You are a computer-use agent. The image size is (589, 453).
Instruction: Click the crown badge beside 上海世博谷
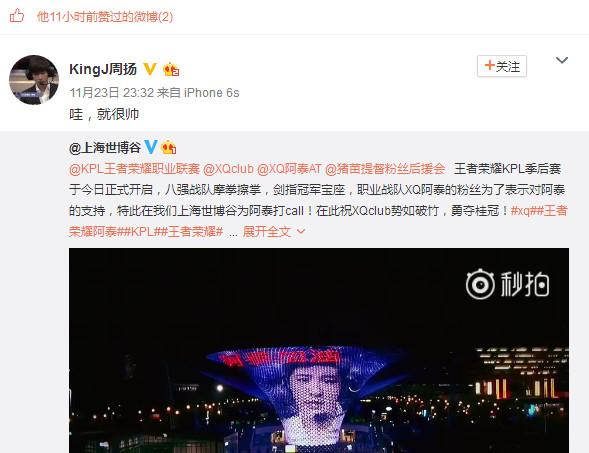(168, 147)
